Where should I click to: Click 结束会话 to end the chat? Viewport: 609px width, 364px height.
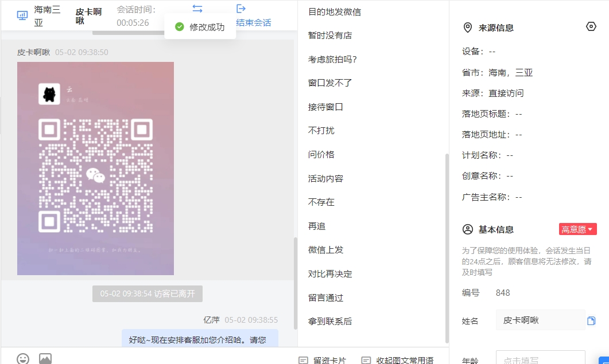[254, 22]
